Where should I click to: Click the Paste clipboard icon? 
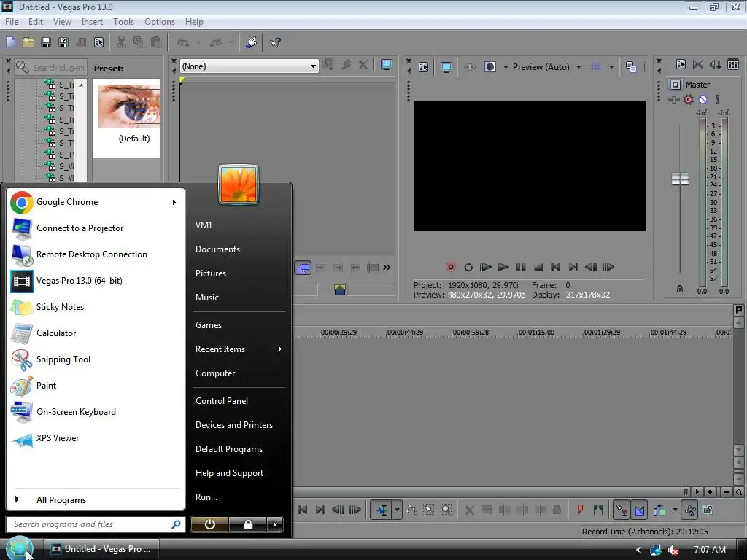[156, 42]
